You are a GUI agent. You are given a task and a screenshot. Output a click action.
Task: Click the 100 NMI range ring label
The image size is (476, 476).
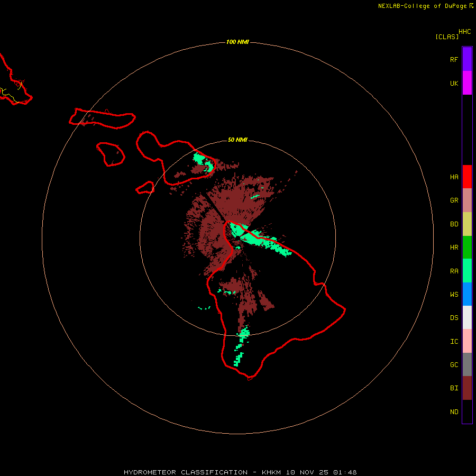(237, 42)
